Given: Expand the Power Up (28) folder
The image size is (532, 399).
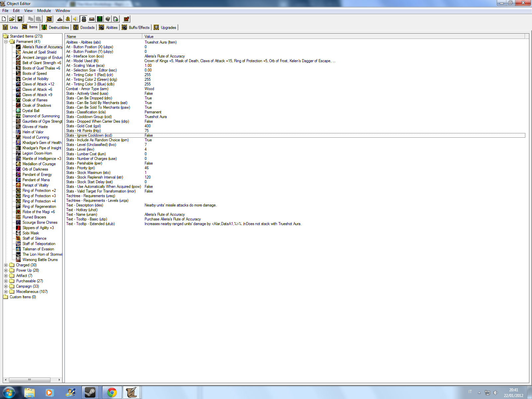Looking at the screenshot, I should click(x=6, y=270).
